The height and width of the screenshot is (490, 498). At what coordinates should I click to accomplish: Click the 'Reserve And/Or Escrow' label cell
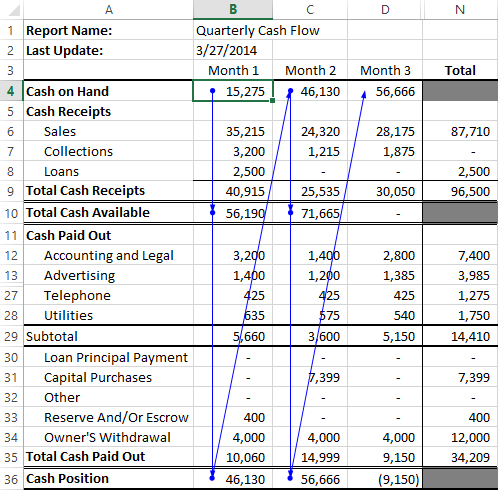pyautogui.click(x=108, y=417)
